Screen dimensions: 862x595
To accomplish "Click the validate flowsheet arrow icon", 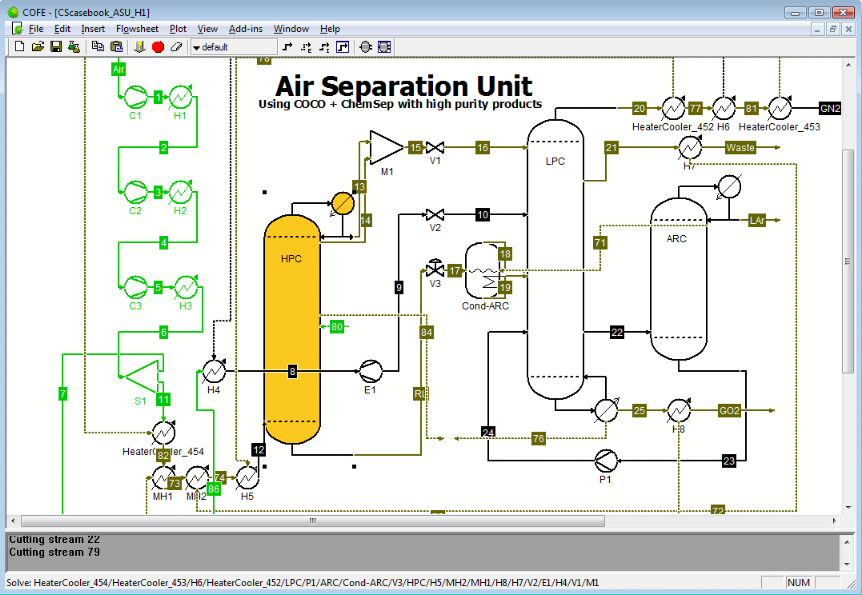I will click(x=140, y=47).
